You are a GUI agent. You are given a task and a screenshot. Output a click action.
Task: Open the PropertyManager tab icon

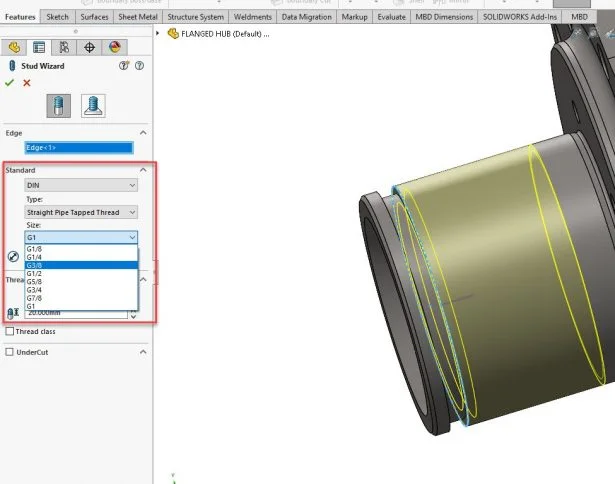pos(39,47)
